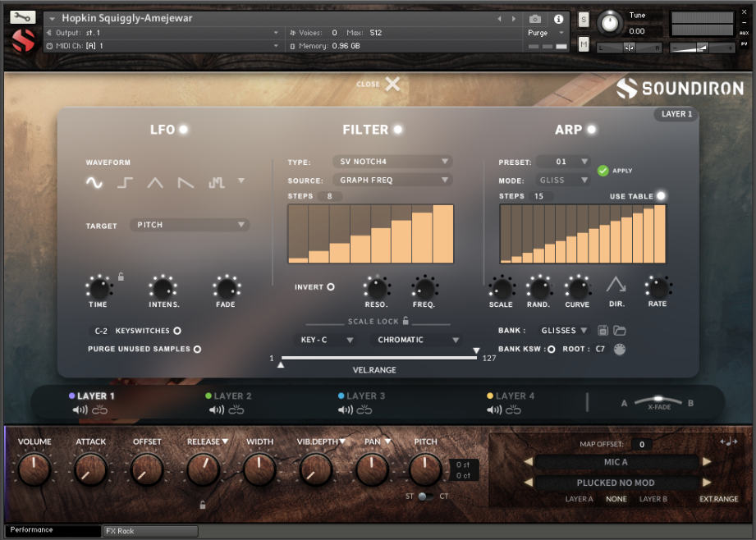Open the arp Mode dropdown set to GLISS
Screen dimensions: 756x540
(562, 180)
